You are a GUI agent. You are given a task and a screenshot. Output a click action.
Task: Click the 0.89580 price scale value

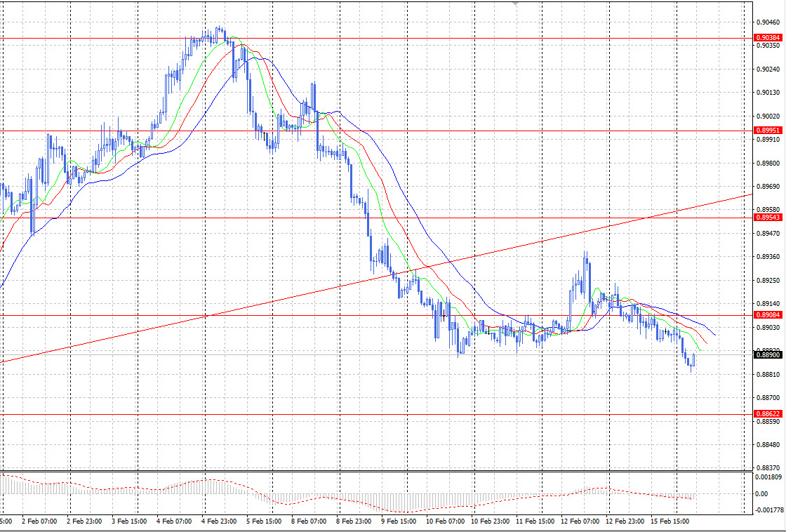tap(768, 210)
